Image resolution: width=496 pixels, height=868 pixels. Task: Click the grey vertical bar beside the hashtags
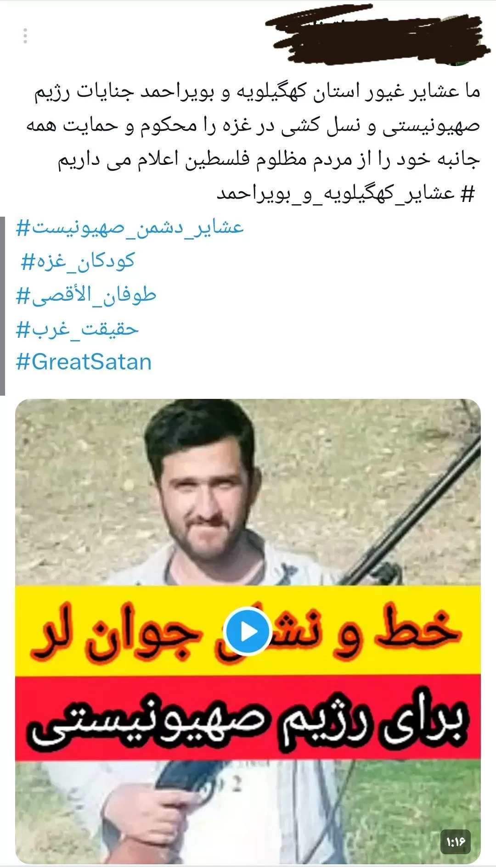pyautogui.click(x=2, y=305)
